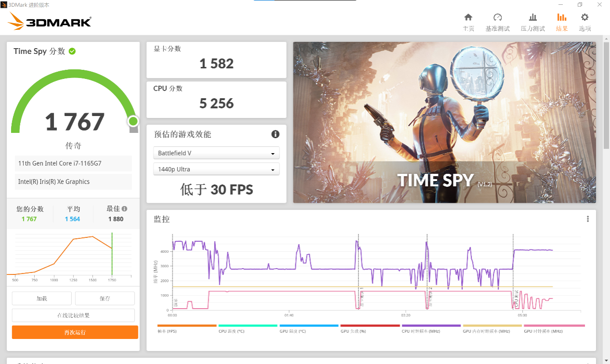The image size is (610, 364).
Task: Click the 03:20 time label on monitoring chart
Action: (406, 316)
